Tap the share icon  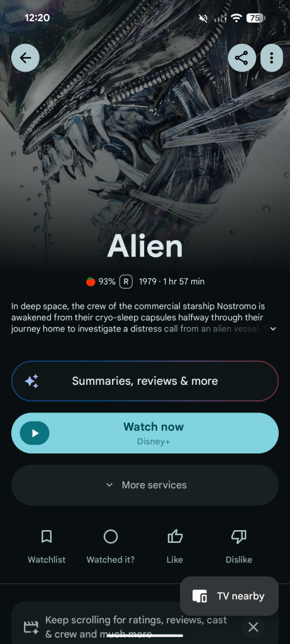pos(242,58)
